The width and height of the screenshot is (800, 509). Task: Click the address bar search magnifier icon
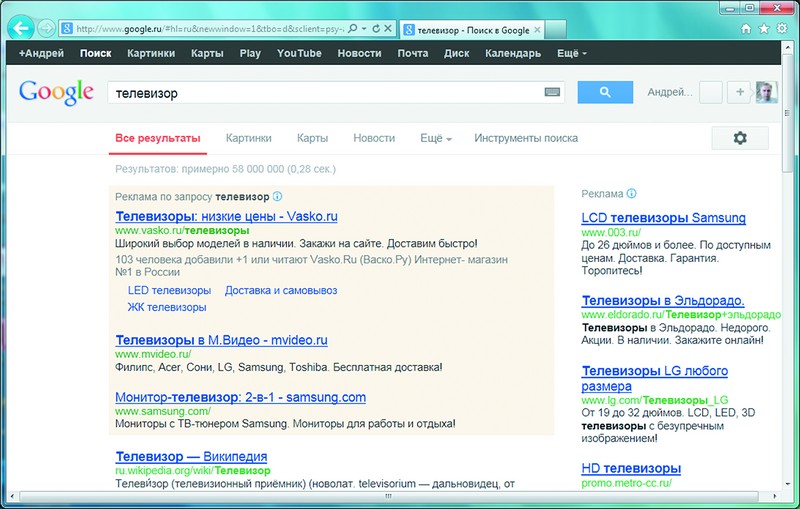click(353, 29)
